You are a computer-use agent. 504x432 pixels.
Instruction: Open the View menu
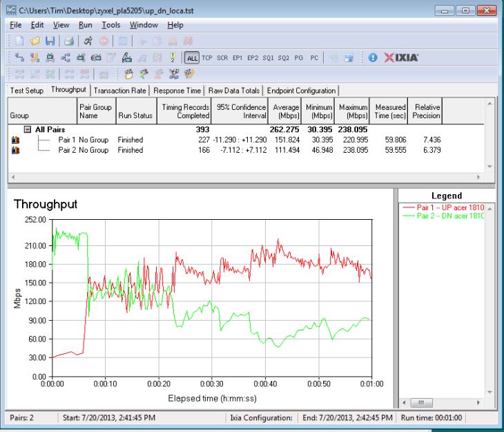click(61, 25)
